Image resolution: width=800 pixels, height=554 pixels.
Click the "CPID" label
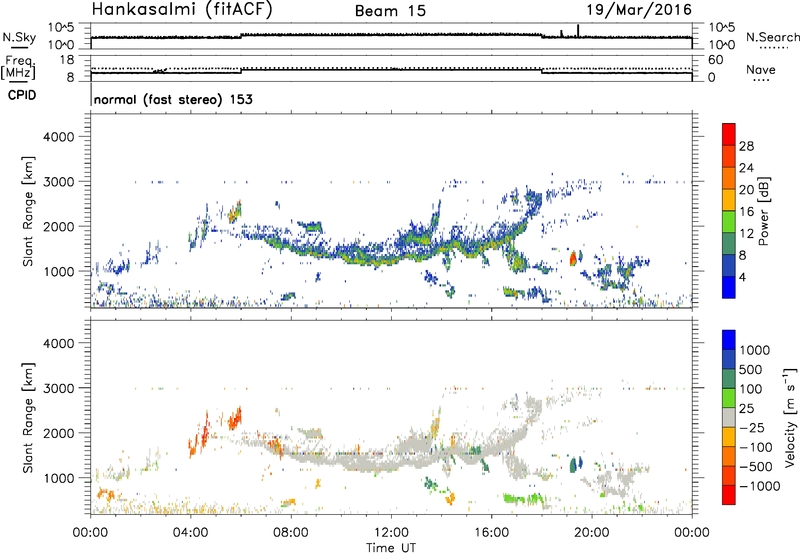click(x=22, y=95)
